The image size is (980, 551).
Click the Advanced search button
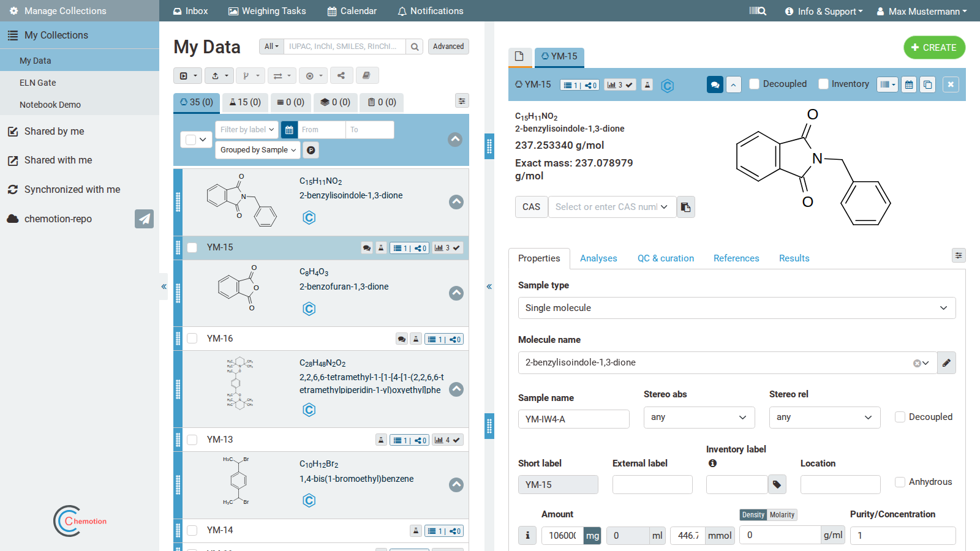(448, 47)
